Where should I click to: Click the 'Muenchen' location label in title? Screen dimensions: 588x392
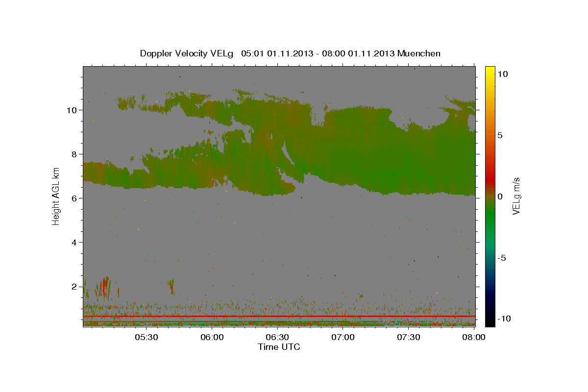coord(419,53)
